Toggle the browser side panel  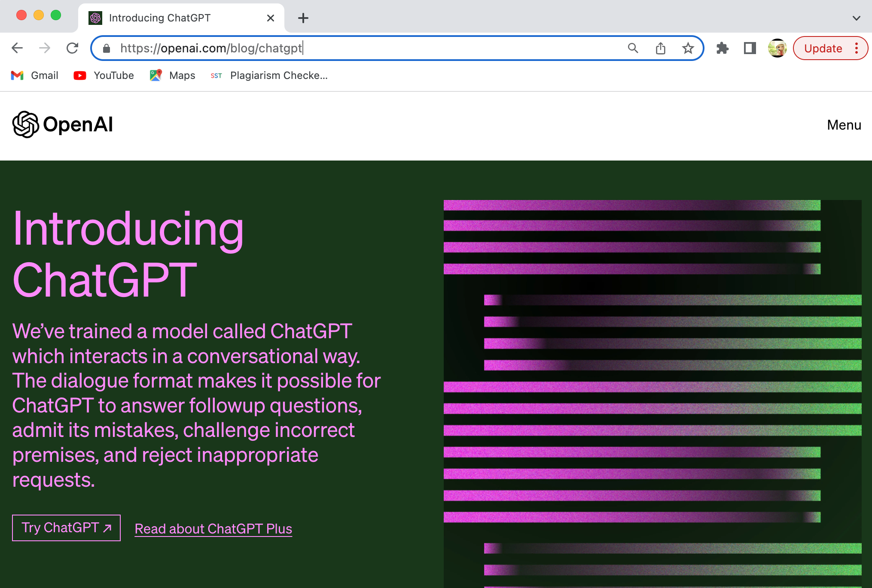point(750,48)
